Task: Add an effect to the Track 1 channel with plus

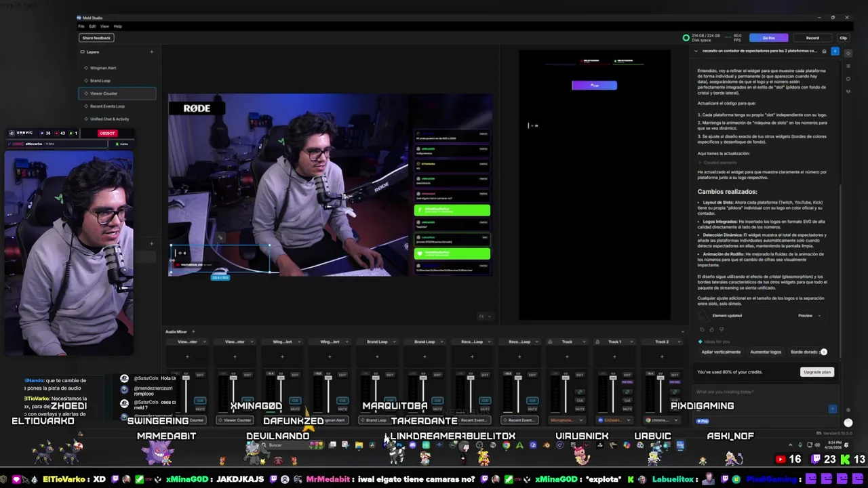Action: [614, 357]
